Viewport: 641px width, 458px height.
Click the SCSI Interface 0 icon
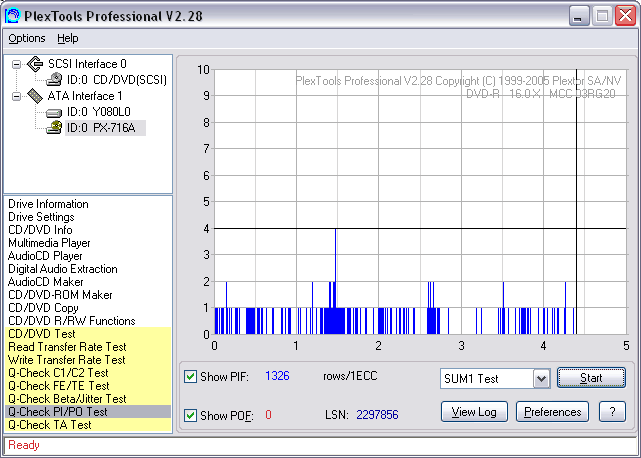click(35, 64)
